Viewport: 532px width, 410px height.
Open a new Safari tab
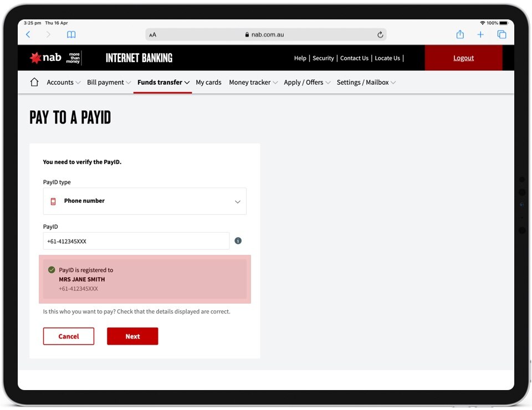[x=480, y=34]
